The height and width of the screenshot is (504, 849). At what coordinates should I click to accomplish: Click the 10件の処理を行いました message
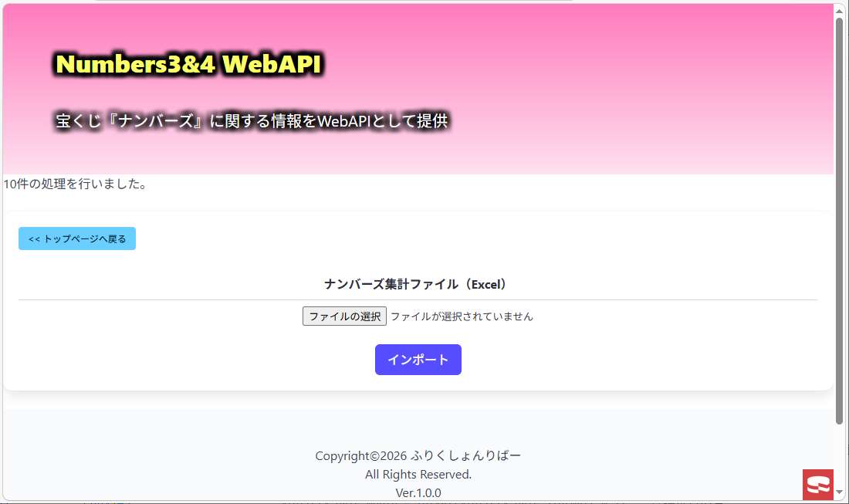tap(76, 184)
